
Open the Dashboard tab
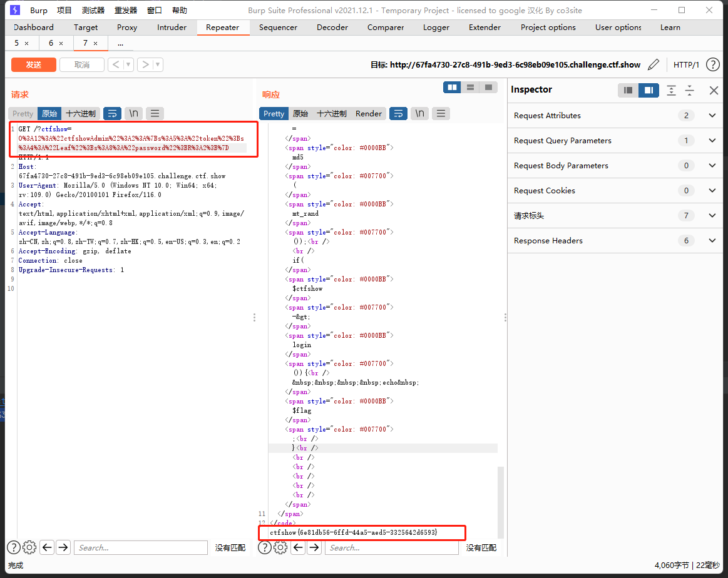click(34, 28)
